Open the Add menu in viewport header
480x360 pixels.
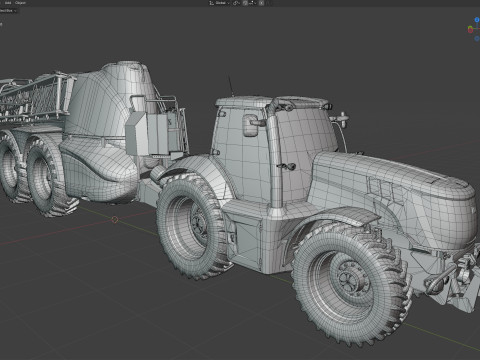8,3
